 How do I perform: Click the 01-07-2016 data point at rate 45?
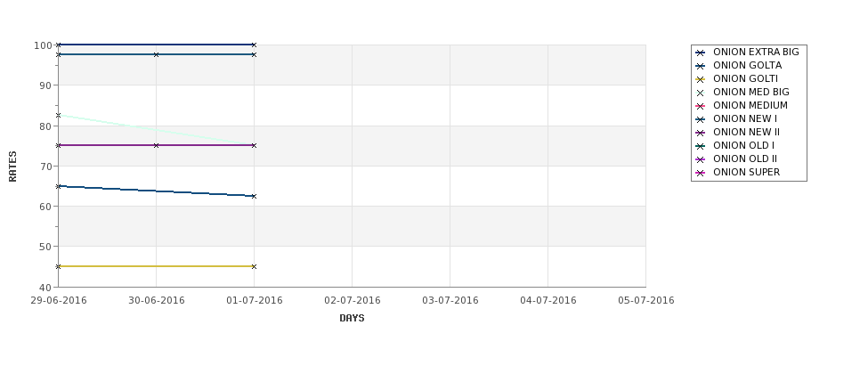254,266
